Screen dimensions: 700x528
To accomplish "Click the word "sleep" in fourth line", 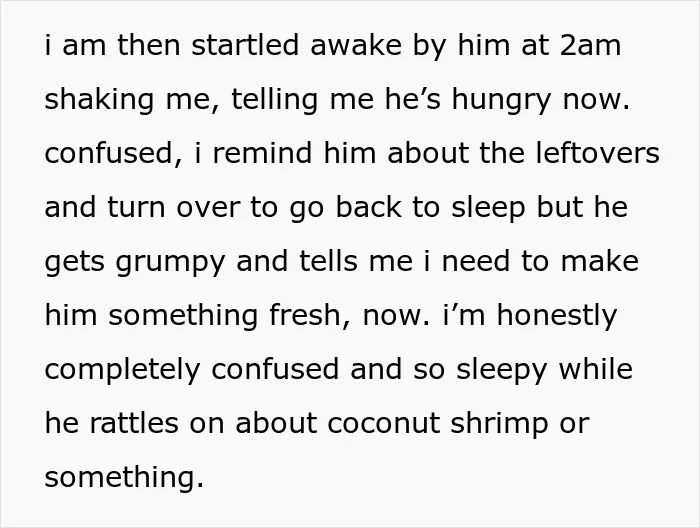I will (x=488, y=208).
